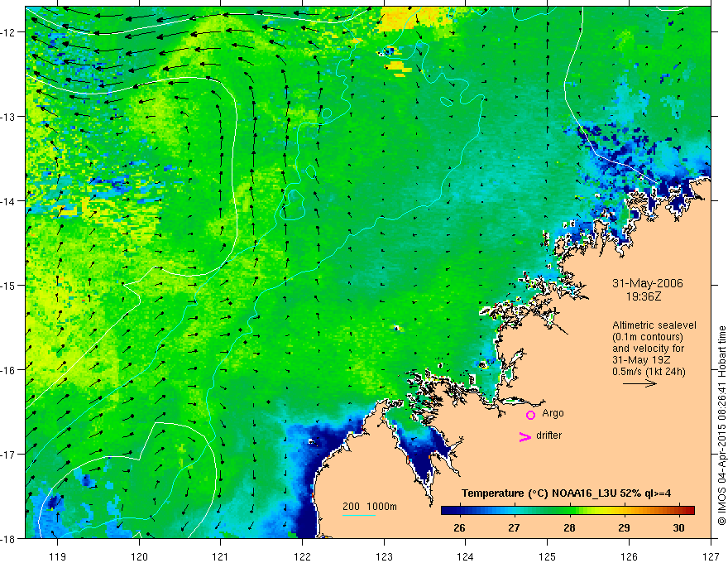The width and height of the screenshot is (728, 563).
Task: Click the magenta Argo circle symbol
Action: click(x=530, y=415)
